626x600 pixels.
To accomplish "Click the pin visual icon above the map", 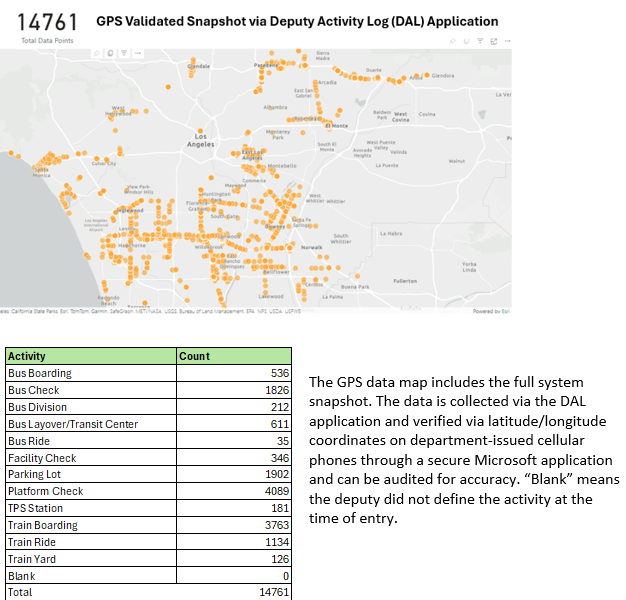I will tap(96, 52).
